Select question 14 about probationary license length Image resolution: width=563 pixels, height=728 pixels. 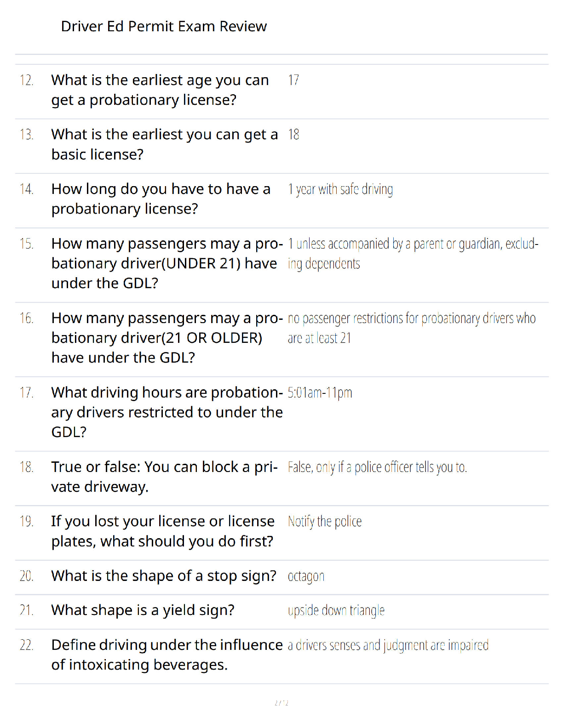click(x=161, y=199)
